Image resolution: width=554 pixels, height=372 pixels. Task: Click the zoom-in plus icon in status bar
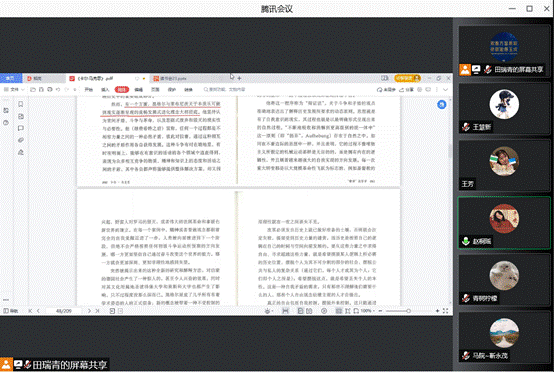point(437,311)
